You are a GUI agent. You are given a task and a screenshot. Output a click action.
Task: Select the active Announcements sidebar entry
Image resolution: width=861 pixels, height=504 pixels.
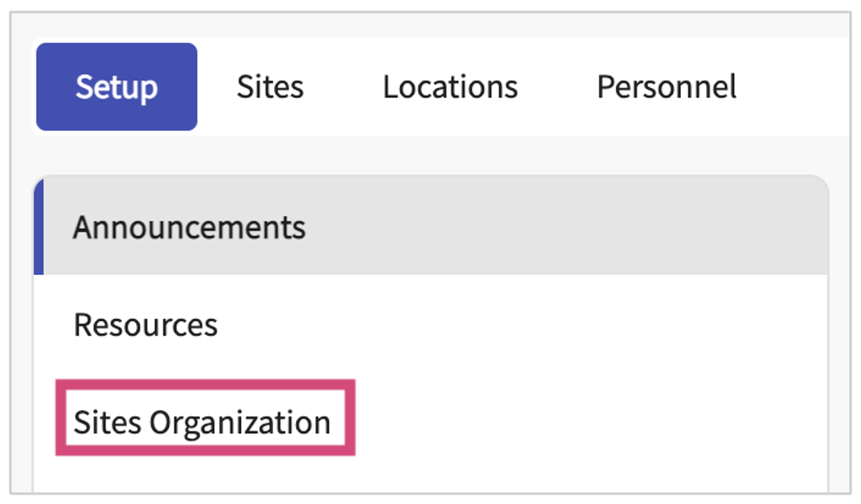click(189, 227)
